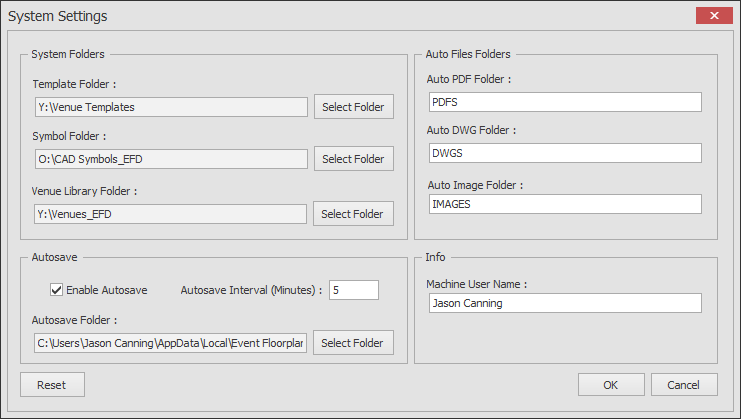Focus the Venue Library Folder path field
Screen dimensions: 741x419
tap(170, 214)
